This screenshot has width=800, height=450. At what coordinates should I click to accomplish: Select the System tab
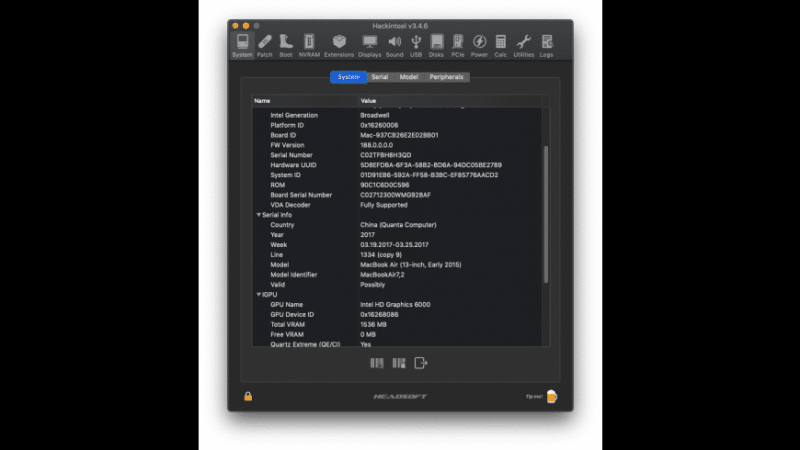point(348,77)
